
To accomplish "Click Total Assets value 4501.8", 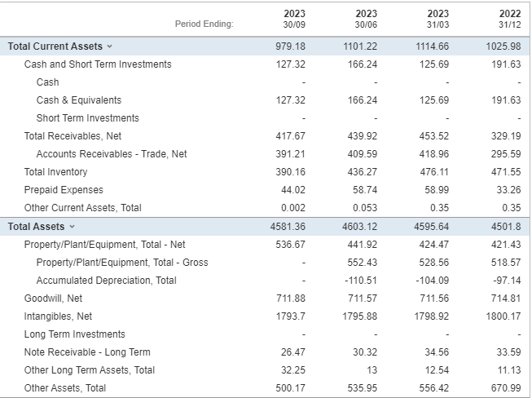I will 506,227.
